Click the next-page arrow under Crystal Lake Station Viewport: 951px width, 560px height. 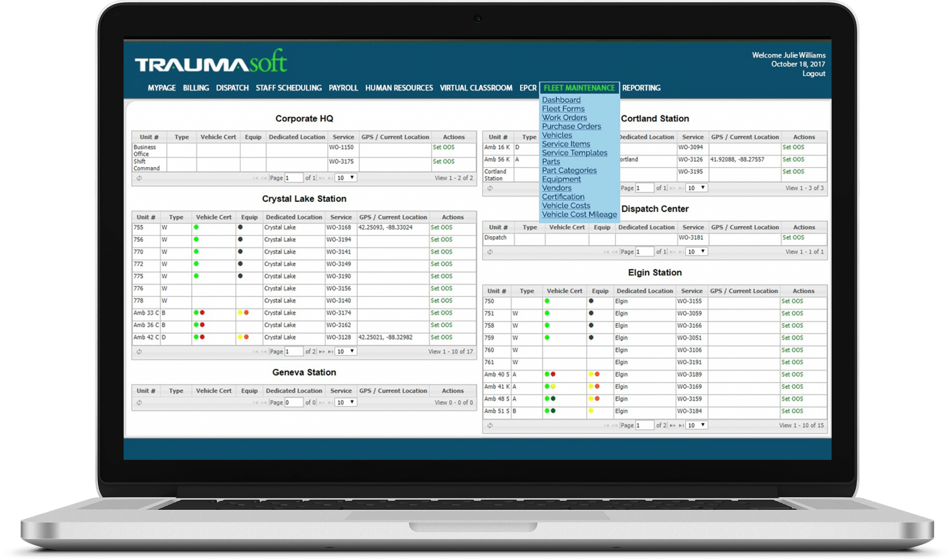(321, 352)
